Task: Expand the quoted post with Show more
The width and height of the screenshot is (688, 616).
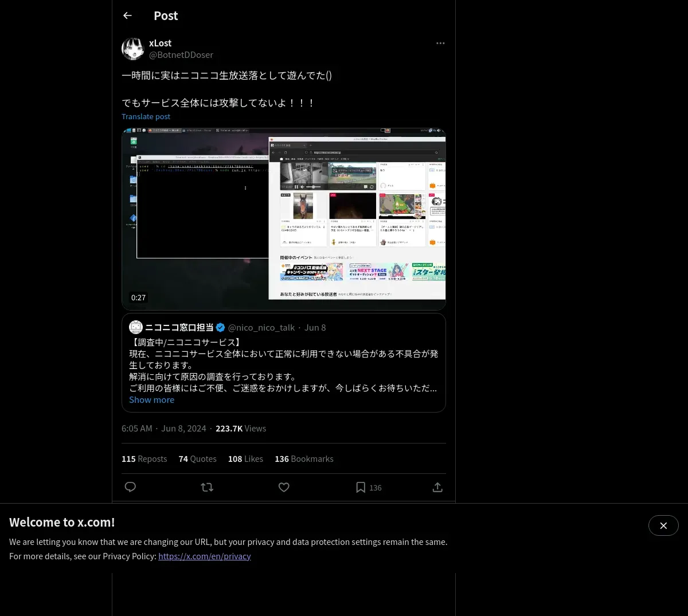Action: click(151, 400)
